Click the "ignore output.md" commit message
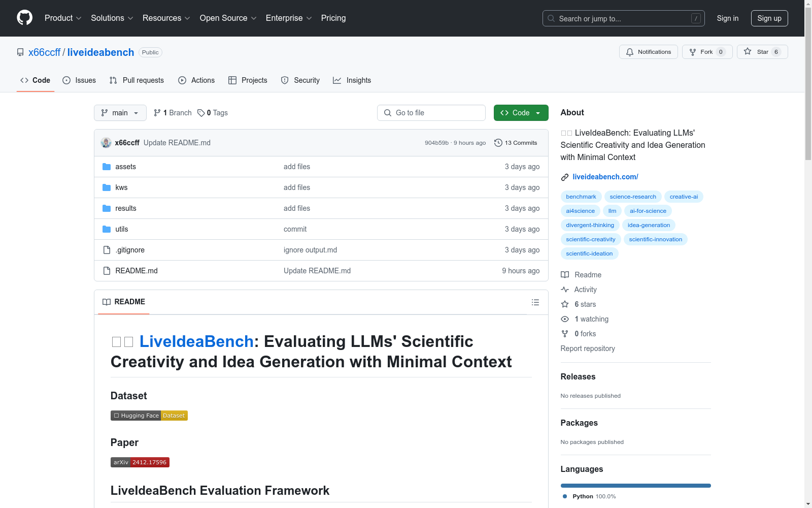812x508 pixels. (310, 250)
